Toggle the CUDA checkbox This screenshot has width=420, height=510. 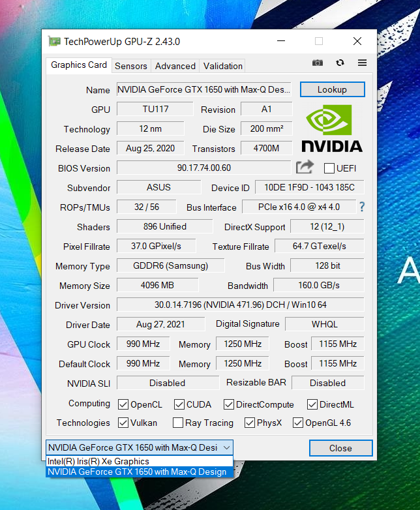pyautogui.click(x=179, y=404)
